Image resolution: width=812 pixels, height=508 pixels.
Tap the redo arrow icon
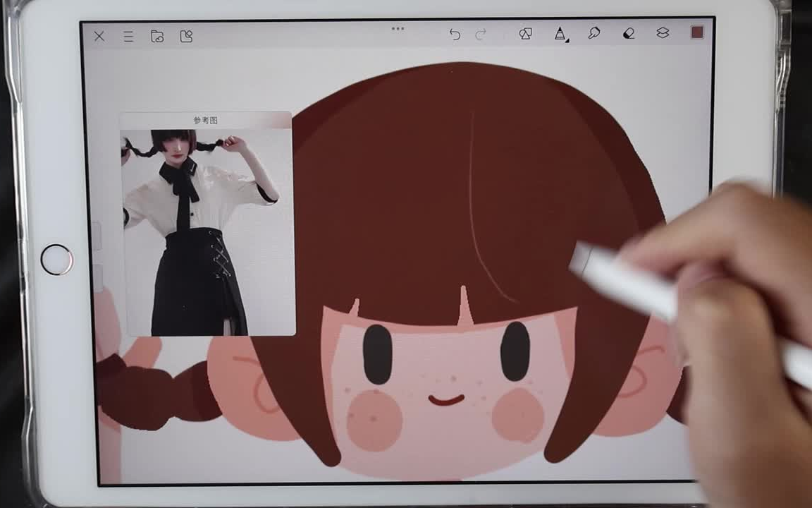tap(482, 34)
